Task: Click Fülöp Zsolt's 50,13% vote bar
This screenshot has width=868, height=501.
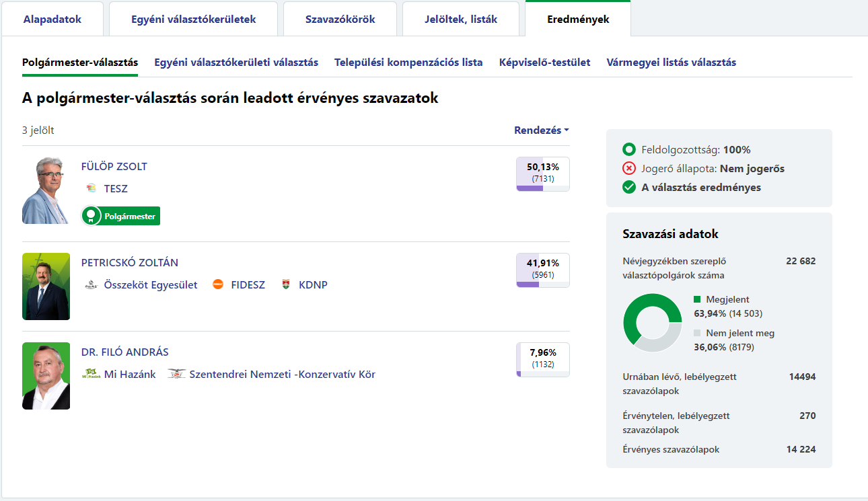Action: point(542,174)
